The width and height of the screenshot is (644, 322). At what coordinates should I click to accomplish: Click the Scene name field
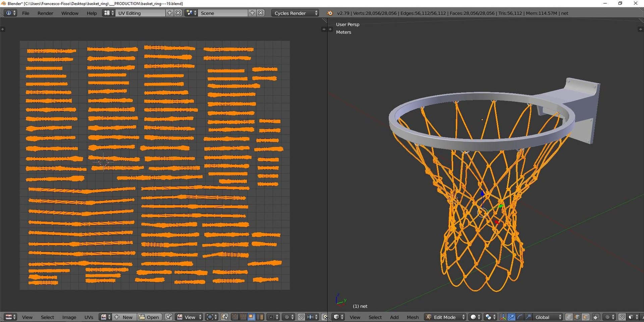[x=223, y=13]
